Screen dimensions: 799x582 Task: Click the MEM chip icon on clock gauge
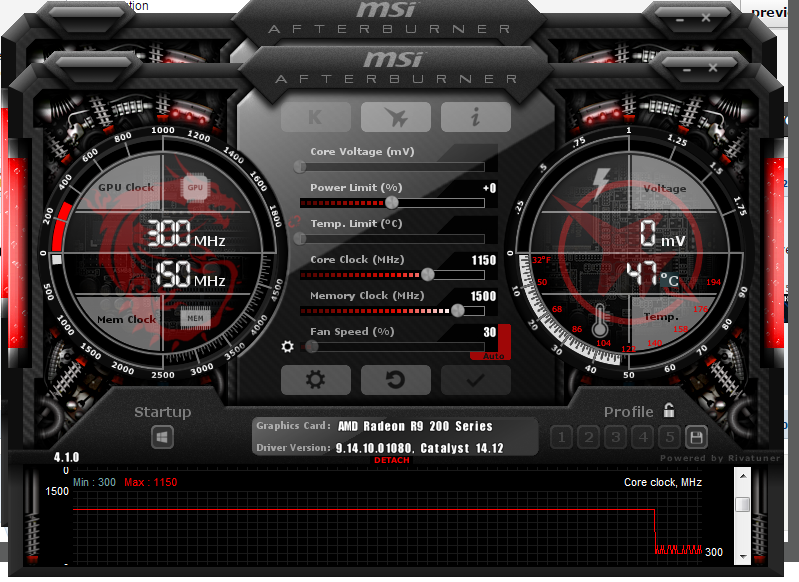coord(195,319)
